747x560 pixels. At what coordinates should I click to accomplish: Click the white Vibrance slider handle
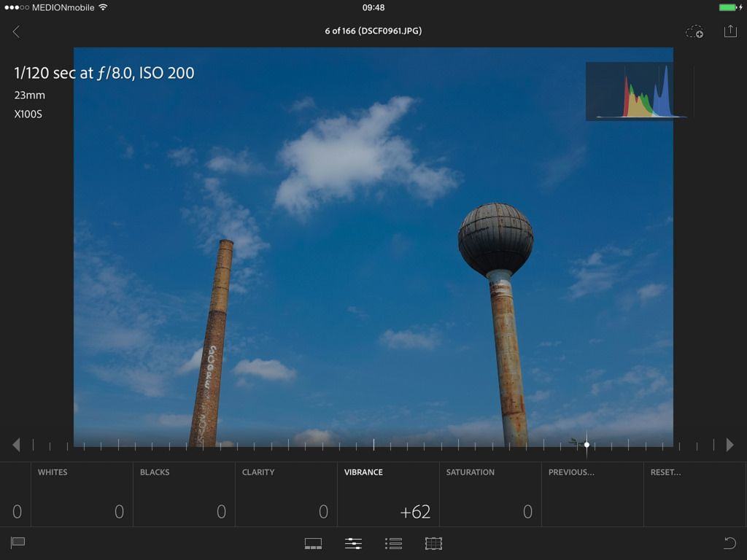pyautogui.click(x=587, y=445)
